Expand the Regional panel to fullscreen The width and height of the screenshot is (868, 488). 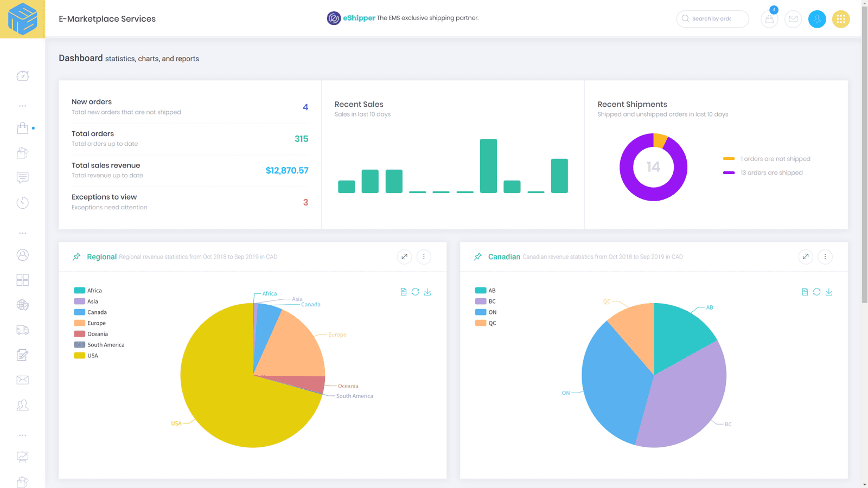(404, 256)
